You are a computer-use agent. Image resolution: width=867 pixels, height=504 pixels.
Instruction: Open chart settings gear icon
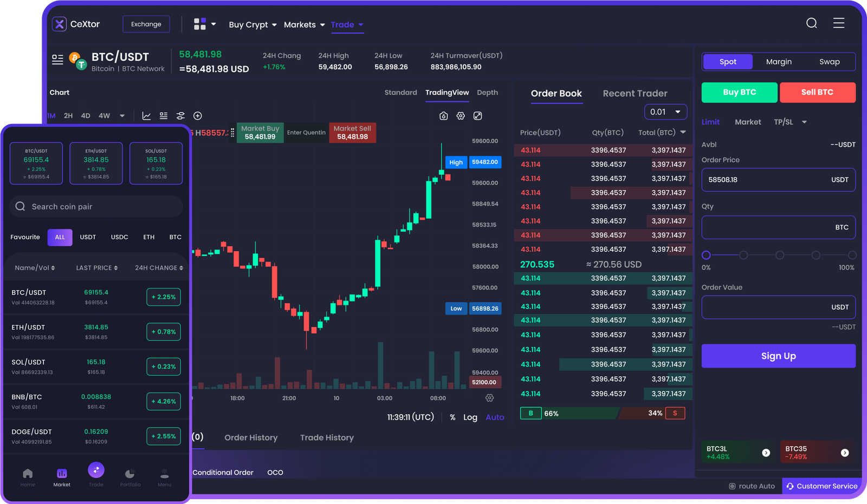tap(461, 116)
